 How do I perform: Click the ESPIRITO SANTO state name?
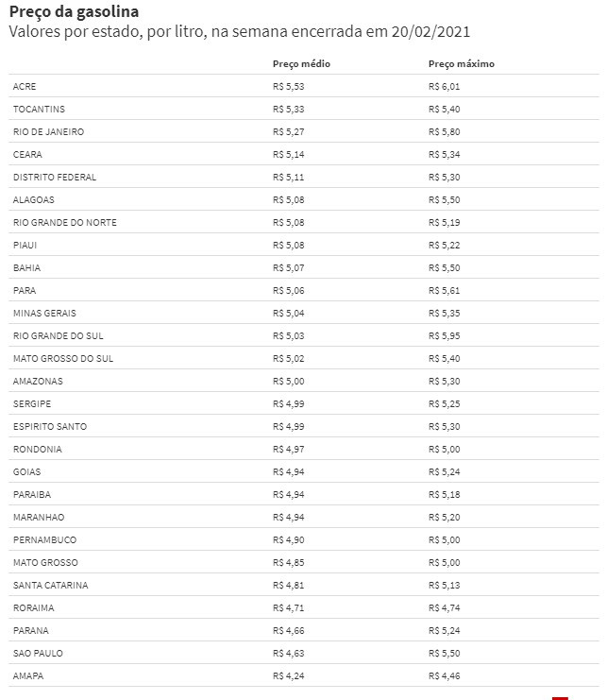point(50,427)
